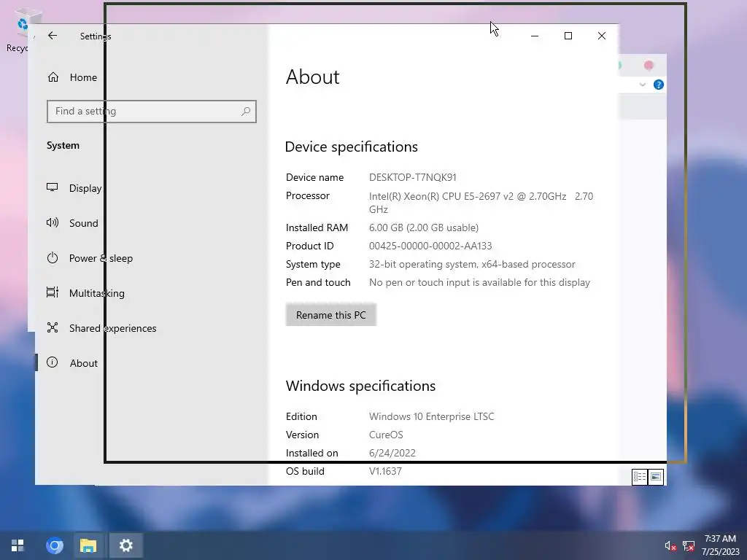747x560 pixels.
Task: Click the Multitasking icon
Action: click(x=53, y=292)
